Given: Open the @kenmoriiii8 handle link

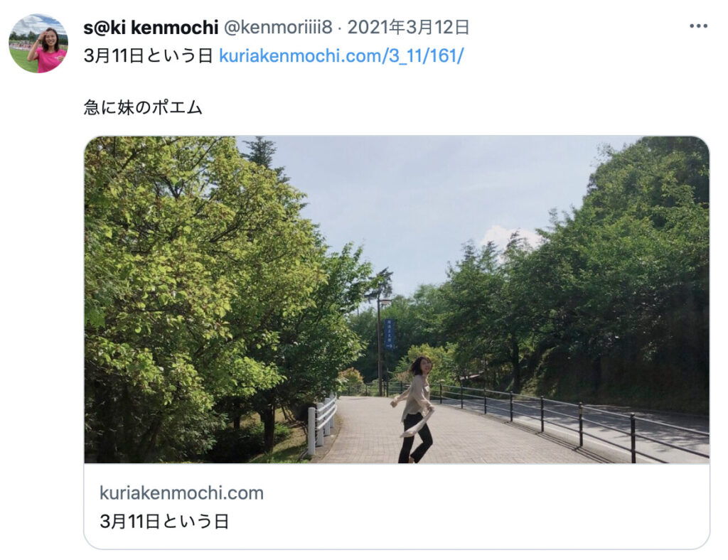Looking at the screenshot, I should pyautogui.click(x=278, y=28).
